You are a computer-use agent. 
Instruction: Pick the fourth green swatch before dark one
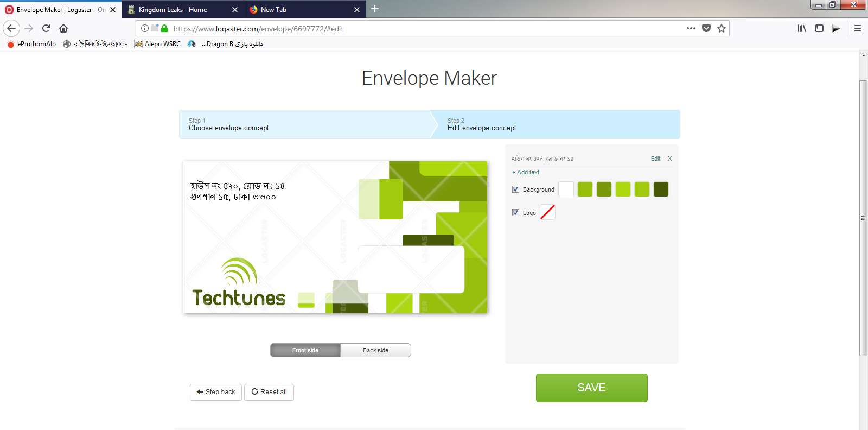pos(642,189)
